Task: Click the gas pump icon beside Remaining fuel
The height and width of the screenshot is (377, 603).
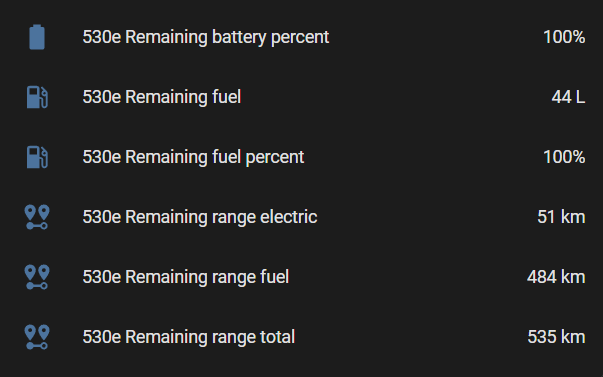Action: [x=37, y=97]
